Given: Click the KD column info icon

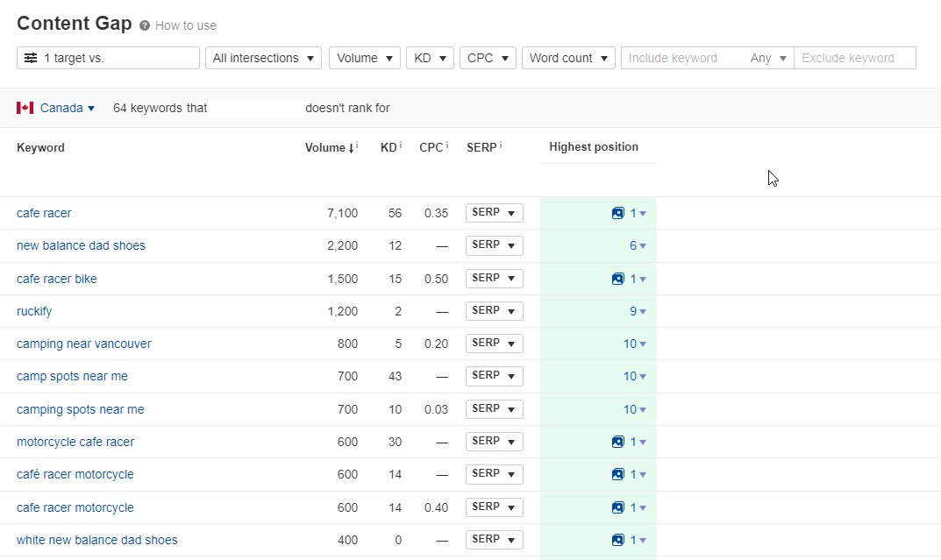Looking at the screenshot, I should click(x=400, y=143).
